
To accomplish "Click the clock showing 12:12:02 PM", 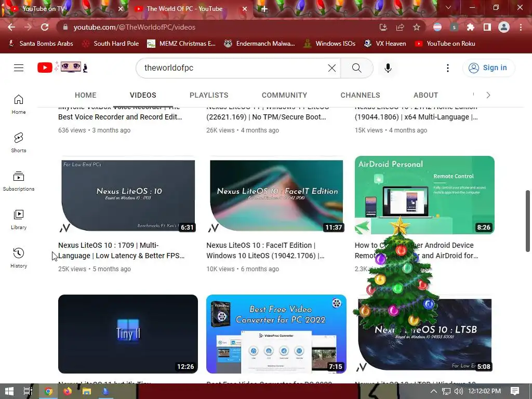I will (x=485, y=391).
